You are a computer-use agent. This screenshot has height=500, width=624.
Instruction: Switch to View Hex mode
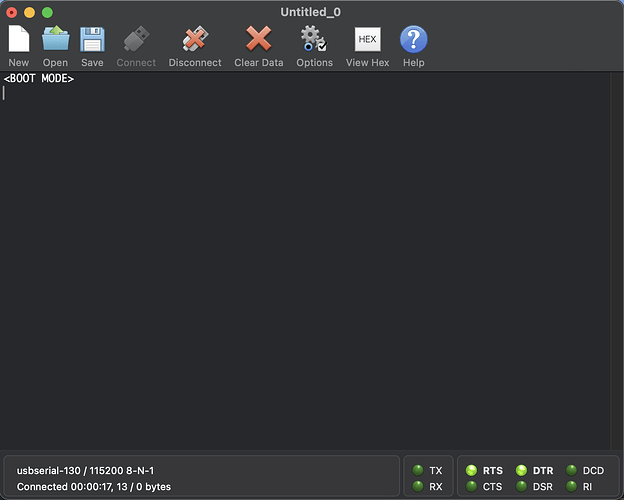pyautogui.click(x=367, y=40)
